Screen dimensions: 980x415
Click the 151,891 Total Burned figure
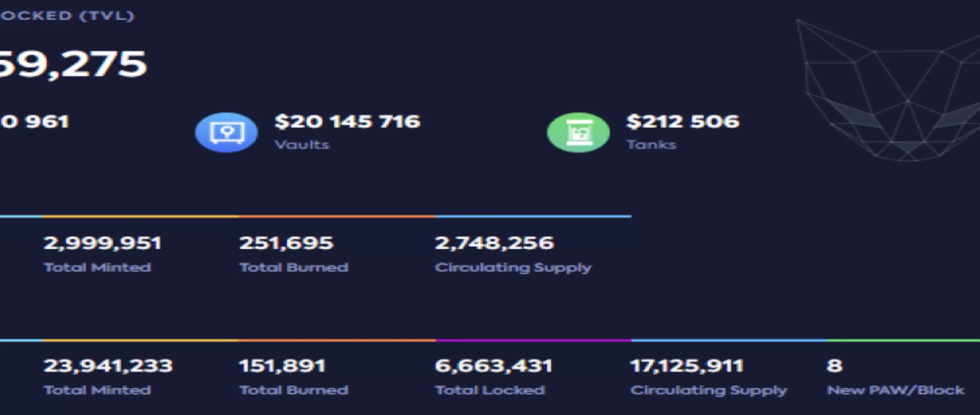pyautogui.click(x=283, y=366)
